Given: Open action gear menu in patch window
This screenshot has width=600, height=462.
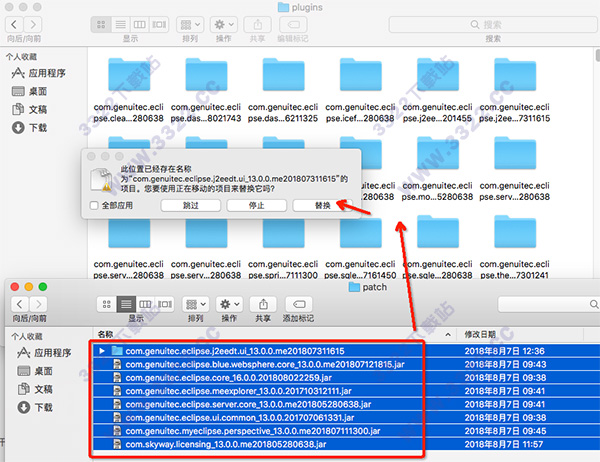Looking at the screenshot, I should coord(229,304).
